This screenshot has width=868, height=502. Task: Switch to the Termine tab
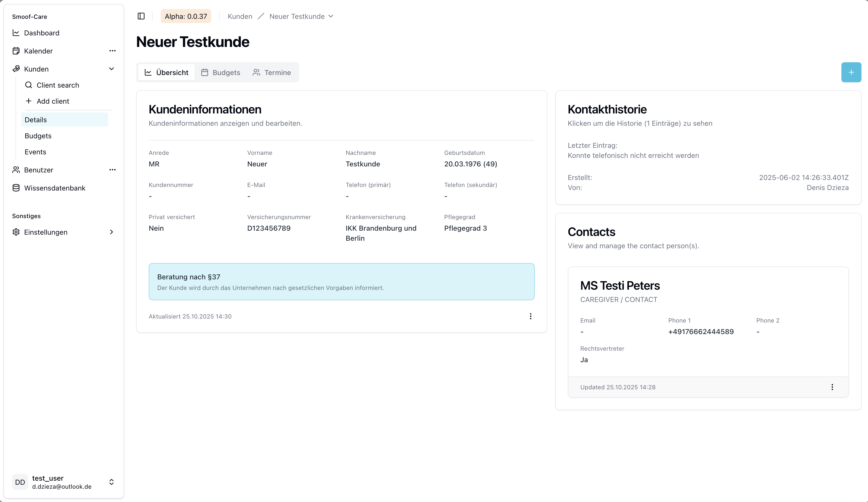click(x=272, y=72)
